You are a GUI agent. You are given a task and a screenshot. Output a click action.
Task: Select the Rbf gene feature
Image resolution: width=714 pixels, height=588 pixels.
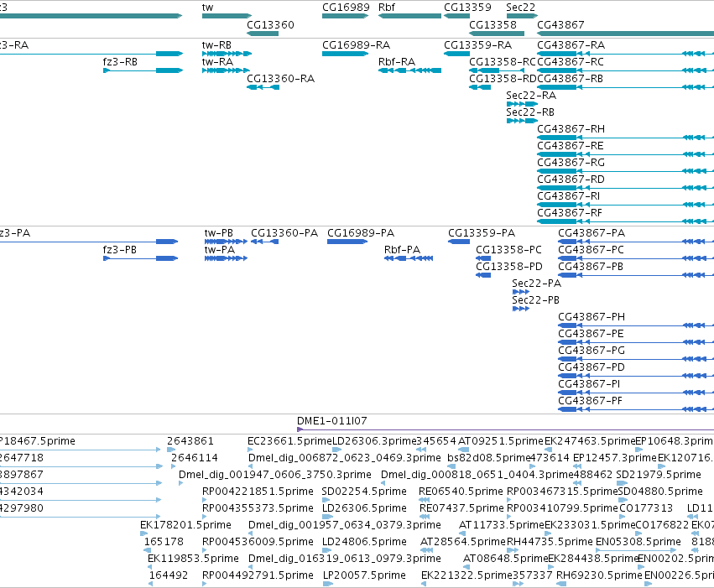(409, 16)
